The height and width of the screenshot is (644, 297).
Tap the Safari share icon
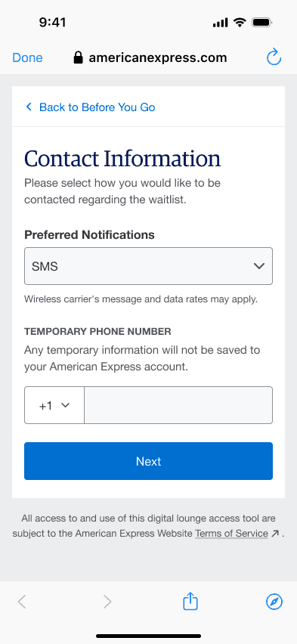pos(190,601)
